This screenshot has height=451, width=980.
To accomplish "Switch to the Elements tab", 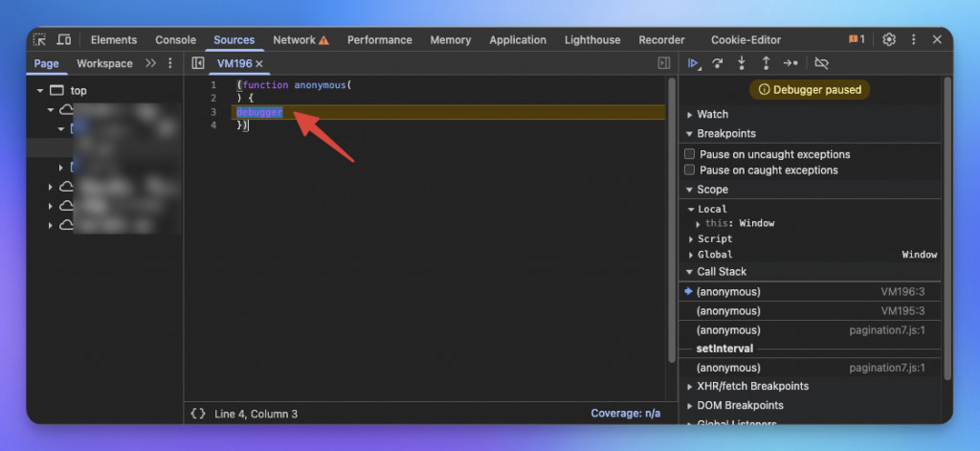I will (114, 39).
